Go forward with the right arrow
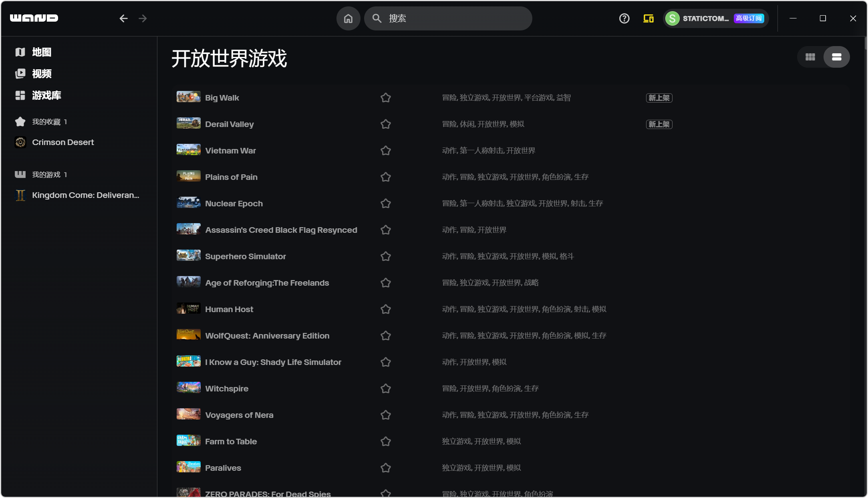 pos(143,18)
